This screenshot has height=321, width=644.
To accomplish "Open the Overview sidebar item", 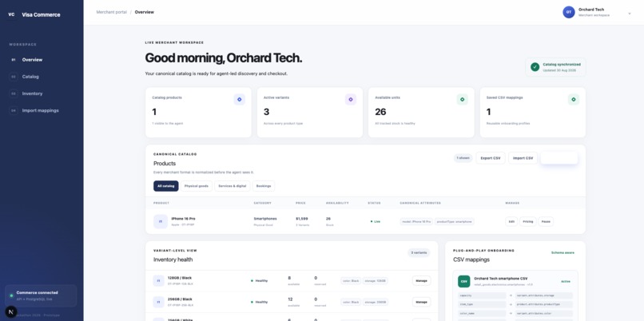I will click(32, 60).
